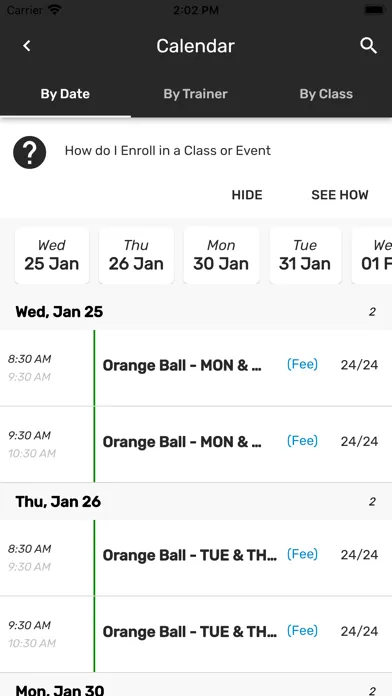Screen dimensions: 392x696
Task: Tap the question mark help icon
Action: pyautogui.click(x=29, y=152)
